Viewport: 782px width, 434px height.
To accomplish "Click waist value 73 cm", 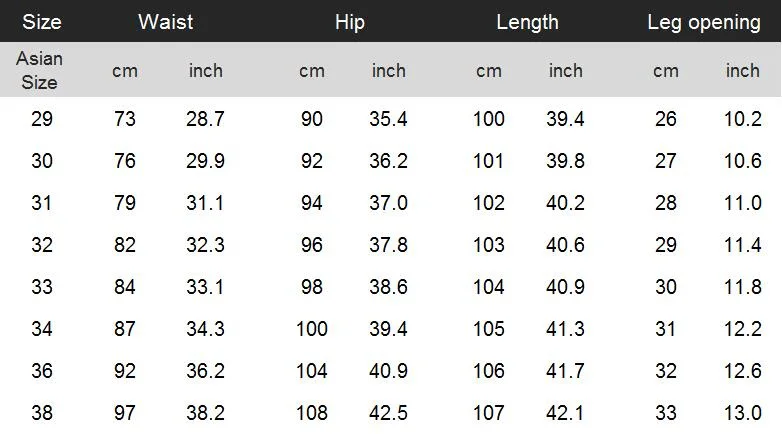I will (x=125, y=119).
